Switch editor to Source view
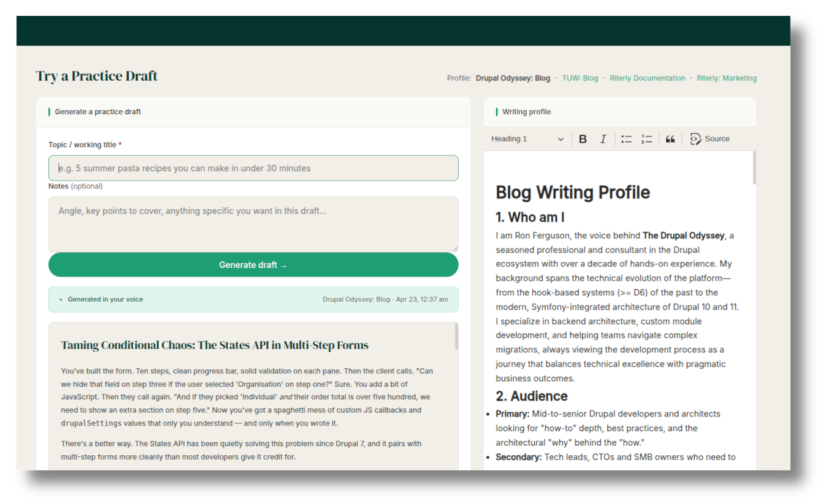Screen dimensions: 835x504 click(x=710, y=139)
